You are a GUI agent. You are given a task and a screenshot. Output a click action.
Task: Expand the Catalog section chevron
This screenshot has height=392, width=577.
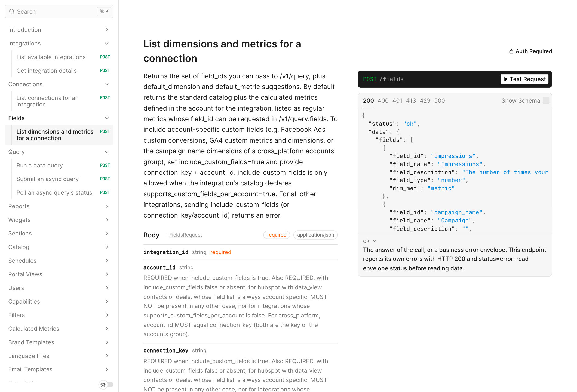point(107,247)
